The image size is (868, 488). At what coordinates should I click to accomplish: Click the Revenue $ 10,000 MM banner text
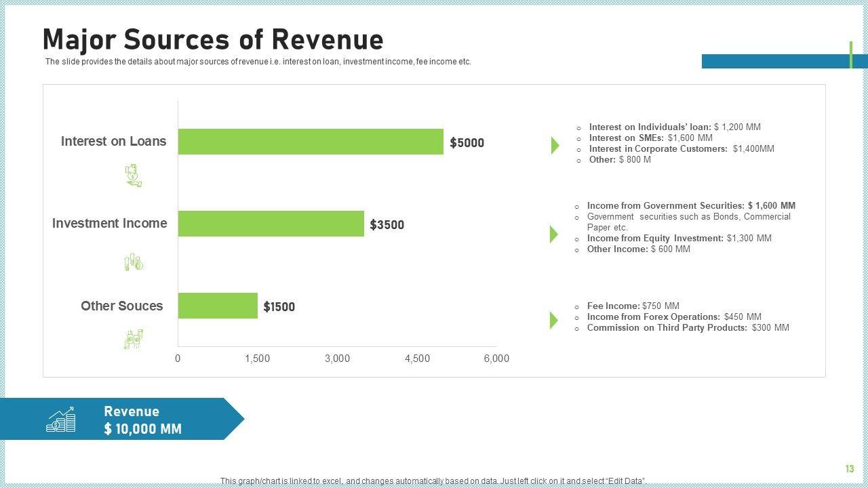142,420
